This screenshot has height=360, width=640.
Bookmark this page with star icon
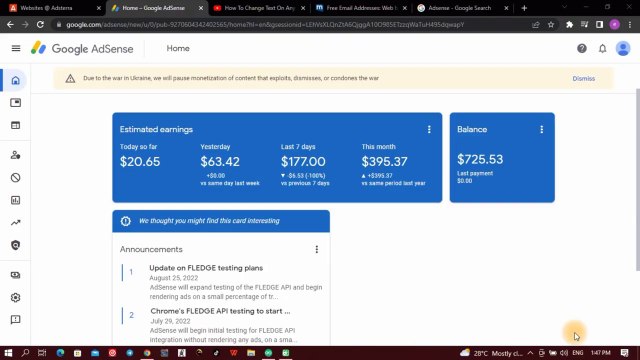[x=551, y=24]
